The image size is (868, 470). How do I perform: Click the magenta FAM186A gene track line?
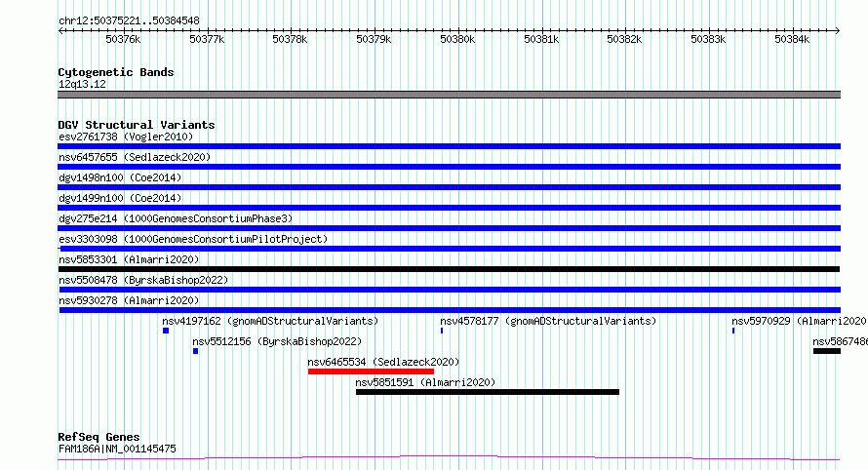click(449, 458)
